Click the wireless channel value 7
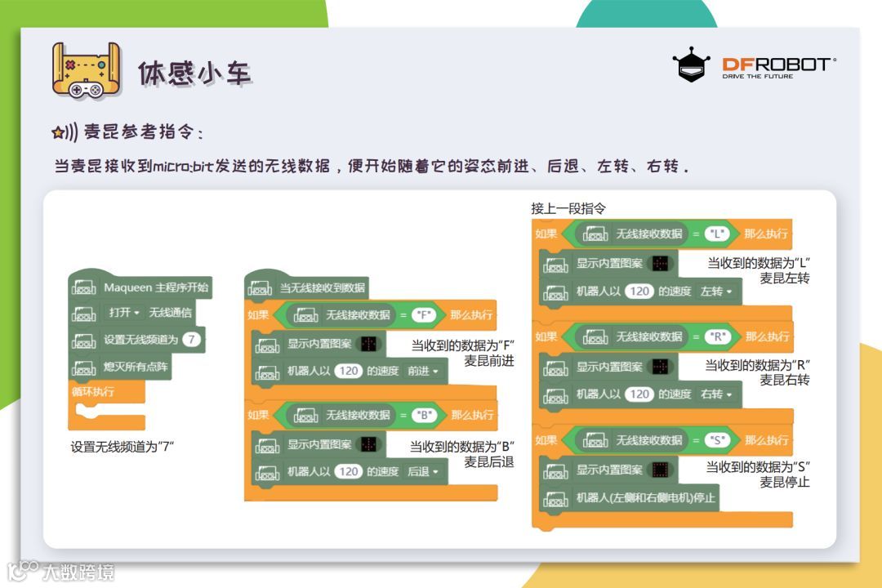This screenshot has width=882, height=588. pyautogui.click(x=191, y=339)
